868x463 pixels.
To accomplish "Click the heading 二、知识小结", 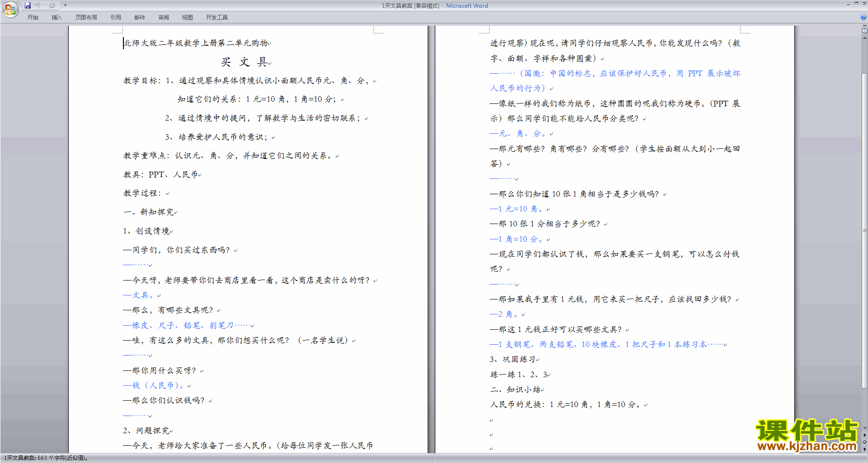I will point(515,389).
